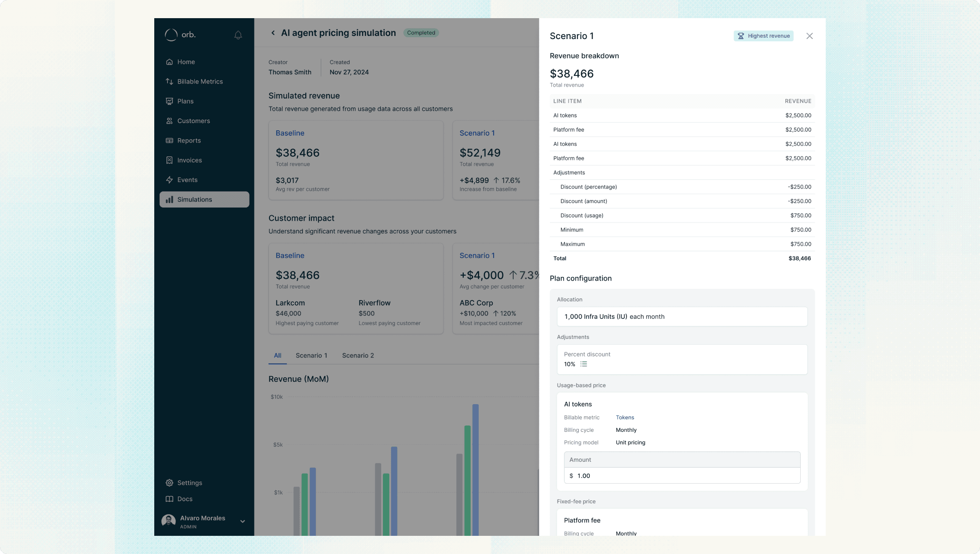
Task: Click the tallest blue bar in chart
Action: pyautogui.click(x=475, y=468)
